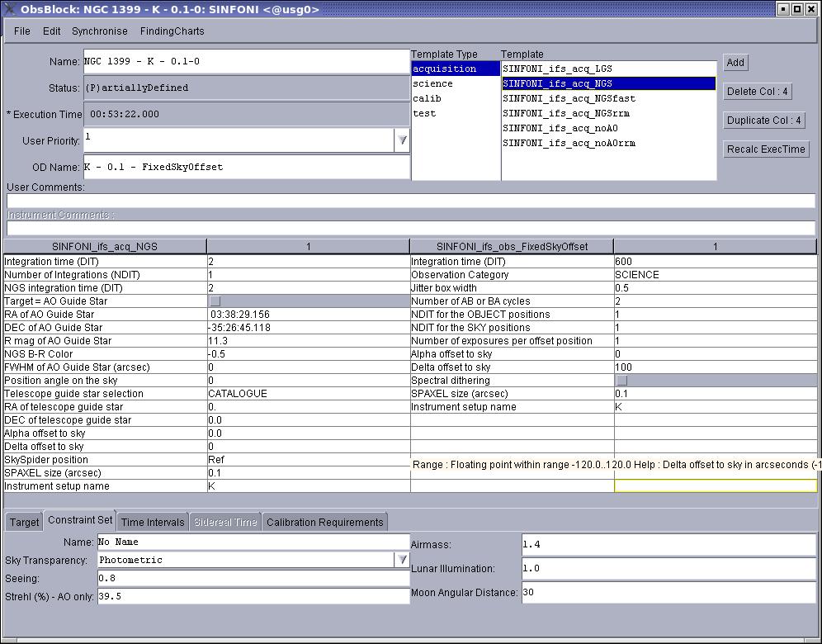
Task: Edit Jitter box width value 0.5
Action: click(716, 288)
